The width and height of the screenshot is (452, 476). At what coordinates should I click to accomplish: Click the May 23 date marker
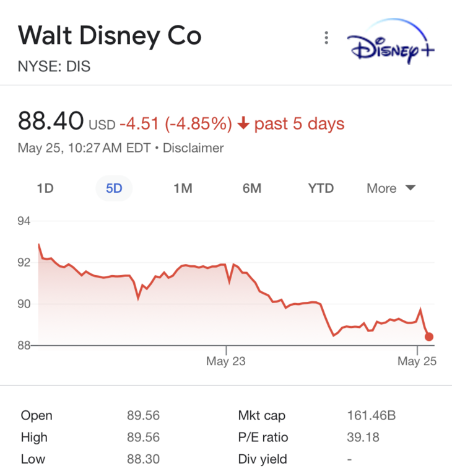pyautogui.click(x=225, y=361)
